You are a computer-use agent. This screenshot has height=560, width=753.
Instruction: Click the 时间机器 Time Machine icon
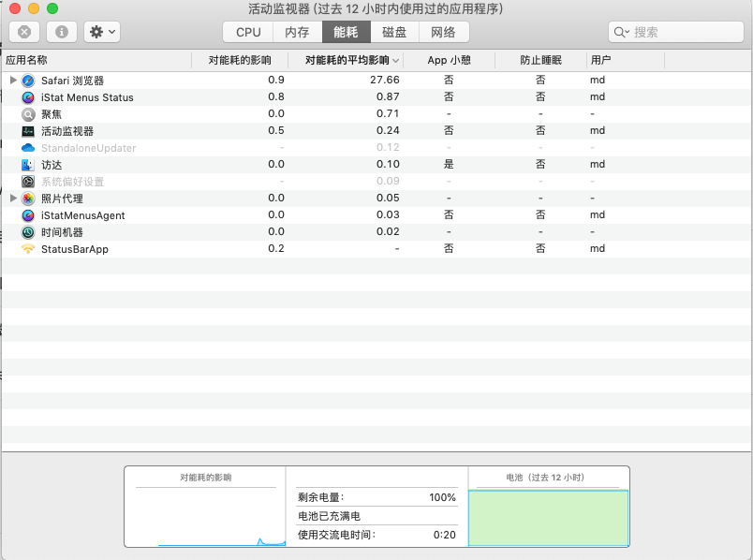28,232
